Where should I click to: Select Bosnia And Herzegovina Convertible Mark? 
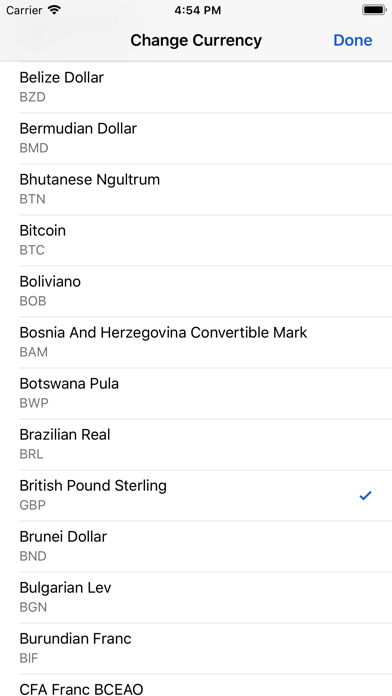[196, 342]
